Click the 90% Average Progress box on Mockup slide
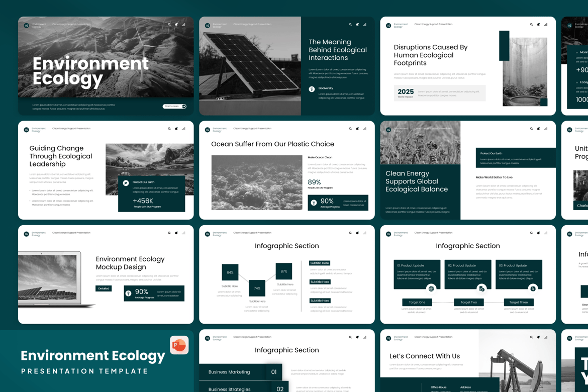588x392 pixels. coord(154,293)
